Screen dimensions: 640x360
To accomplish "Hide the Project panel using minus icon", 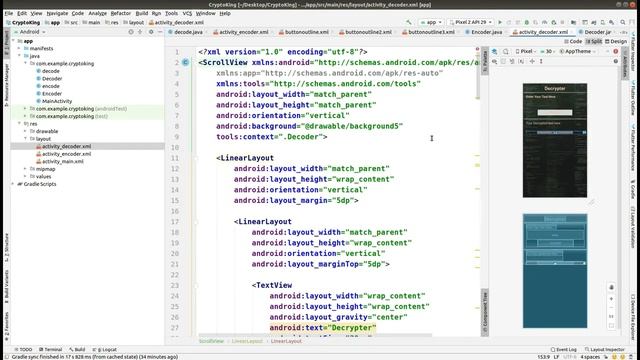I will 160,32.
